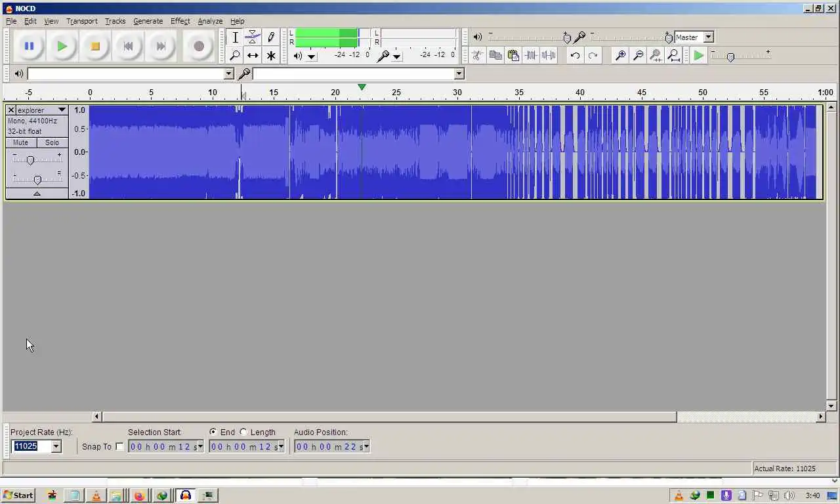Click the green playhead marker on timeline
The image size is (840, 504).
click(362, 87)
